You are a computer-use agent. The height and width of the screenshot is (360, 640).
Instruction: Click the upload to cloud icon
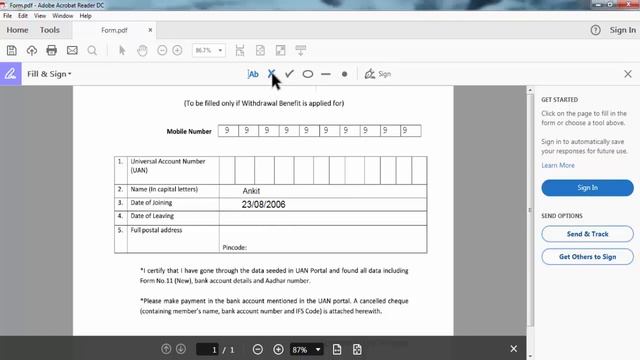pyautogui.click(x=32, y=50)
